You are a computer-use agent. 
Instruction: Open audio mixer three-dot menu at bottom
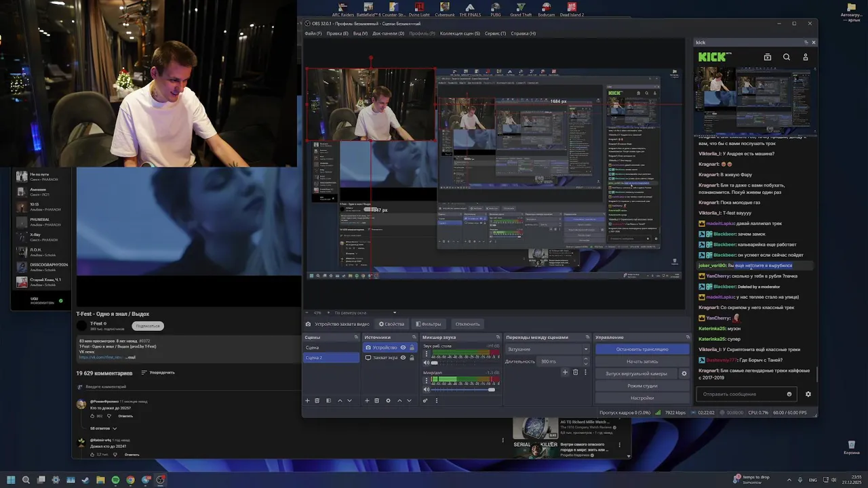click(437, 401)
